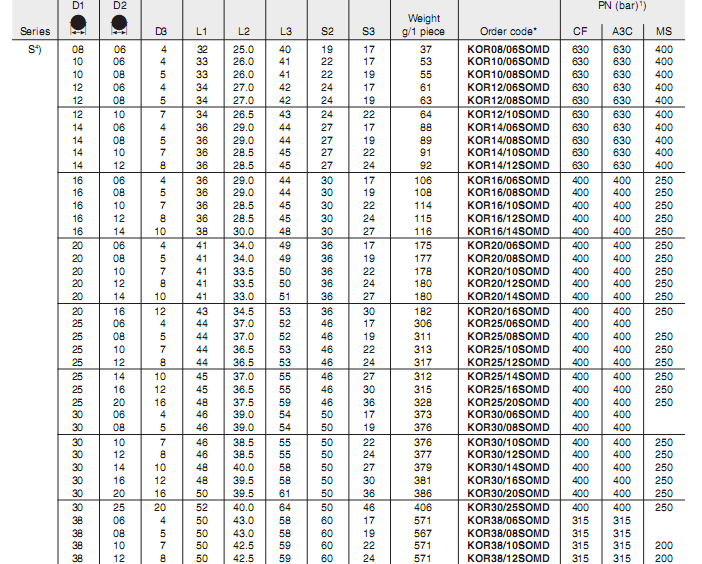Click the CF pressure column header

point(580,32)
